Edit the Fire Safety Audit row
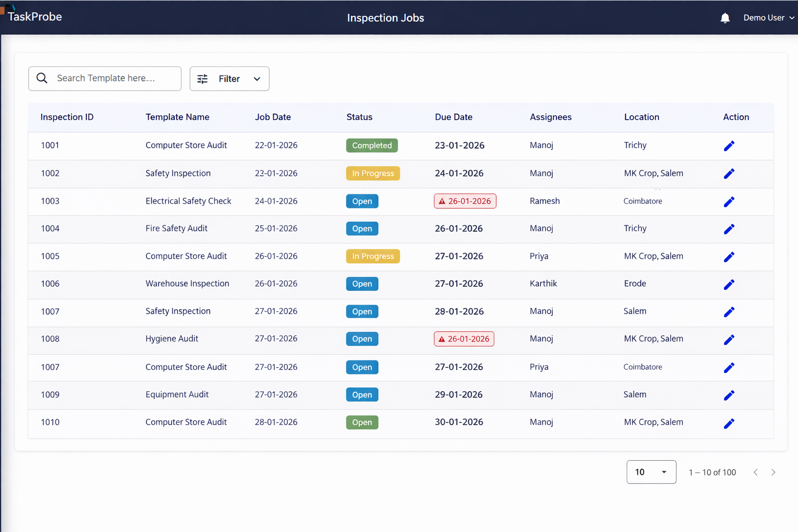Viewport: 798px width, 532px height. pyautogui.click(x=729, y=229)
